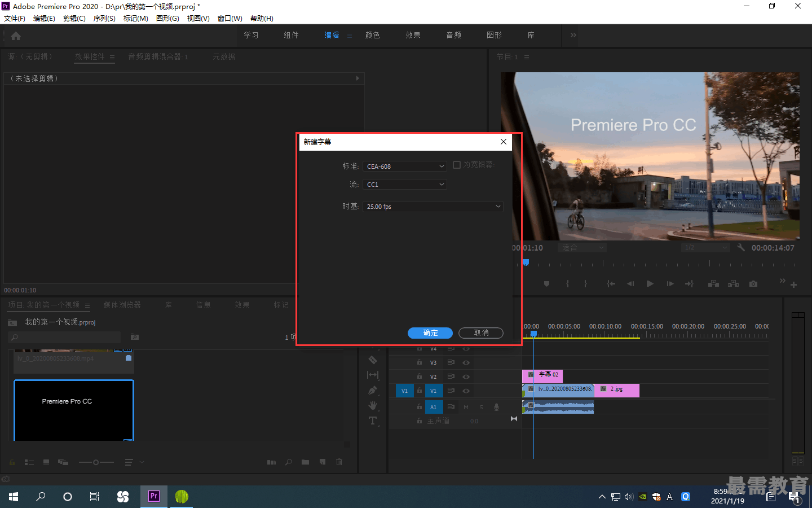Check the 为宽银幕 widescreen checkbox
Image resolution: width=812 pixels, height=508 pixels.
click(x=457, y=165)
